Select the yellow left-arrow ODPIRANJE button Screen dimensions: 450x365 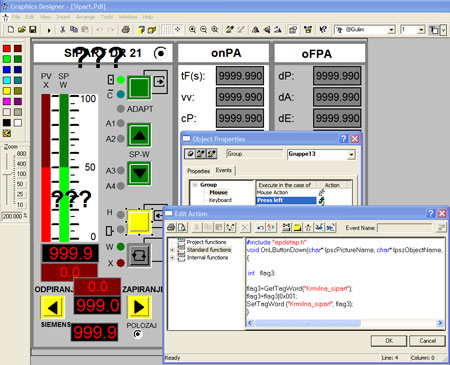53,307
